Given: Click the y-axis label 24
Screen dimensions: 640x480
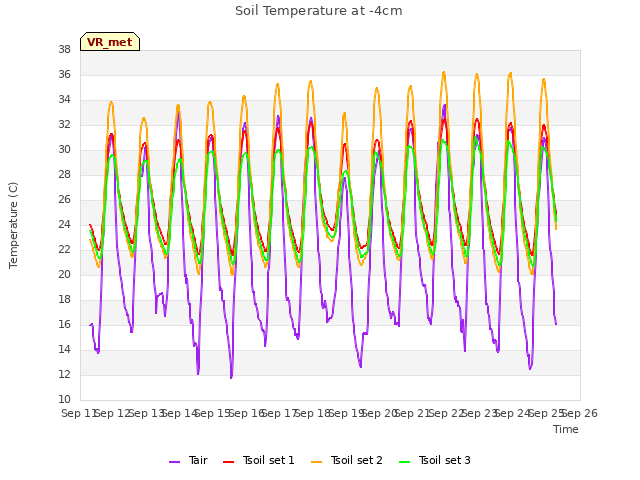Looking at the screenshot, I should 64,224.
